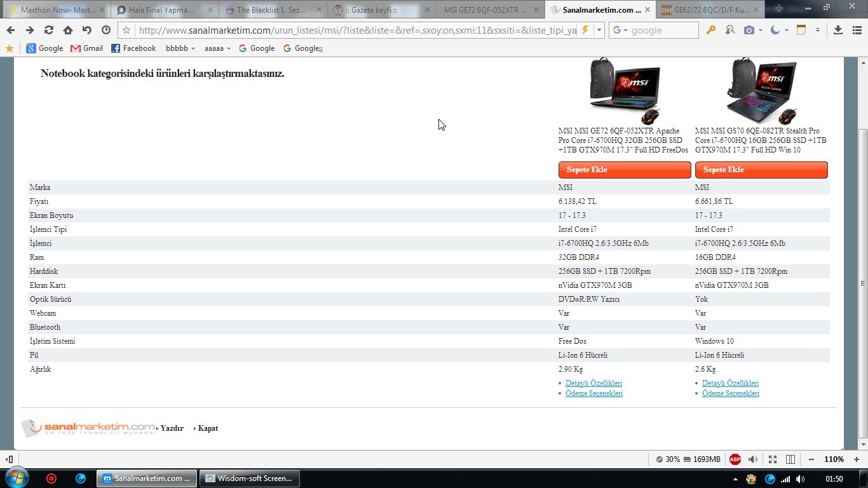The image size is (868, 488).
Task: Toggle split screen view icon
Action: (x=790, y=459)
